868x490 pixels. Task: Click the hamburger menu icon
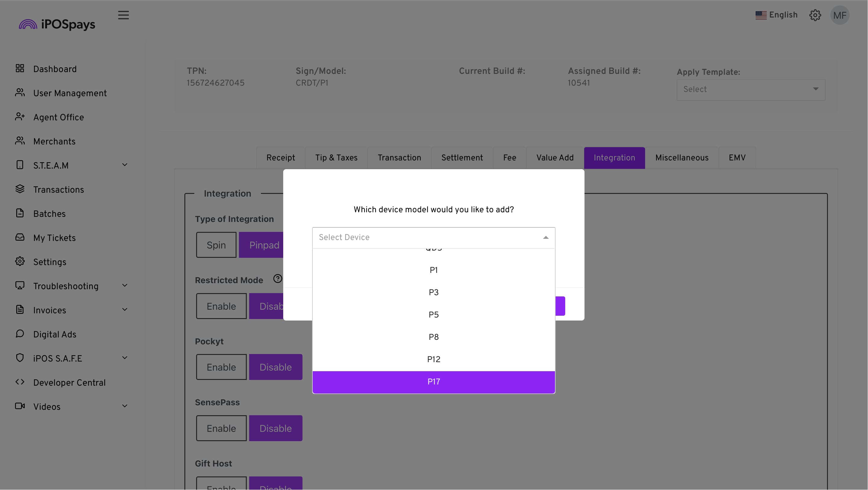(123, 15)
